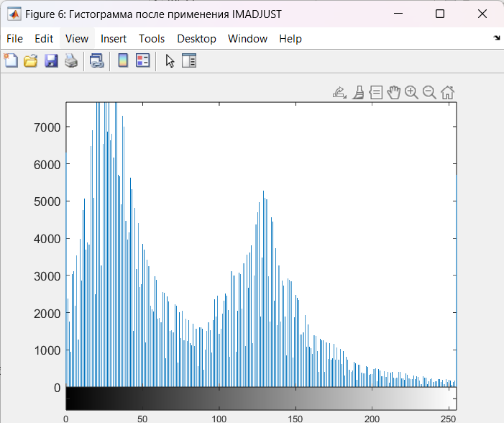Insert a legend using the toolbar icon
Image resolution: width=504 pixels, height=423 pixels.
coord(143,60)
